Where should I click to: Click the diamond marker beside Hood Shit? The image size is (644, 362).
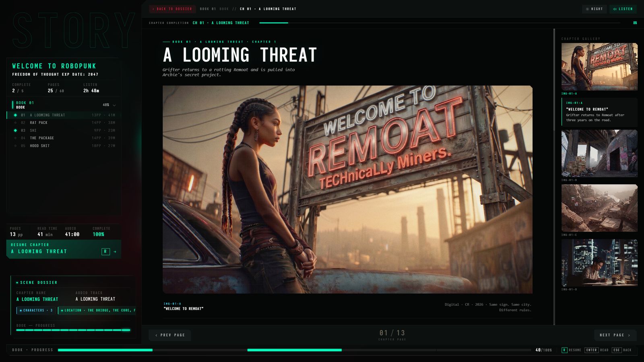click(15, 146)
